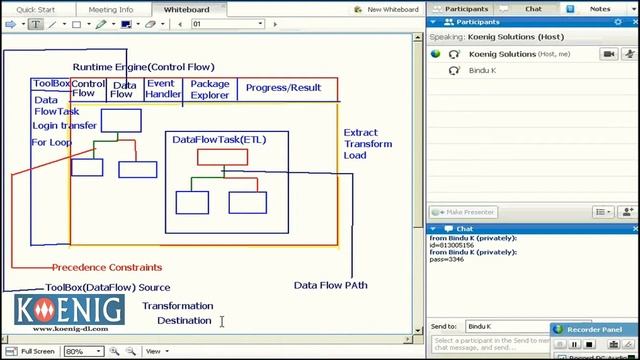
Task: Open Participants panel settings gear
Action: click(618, 22)
